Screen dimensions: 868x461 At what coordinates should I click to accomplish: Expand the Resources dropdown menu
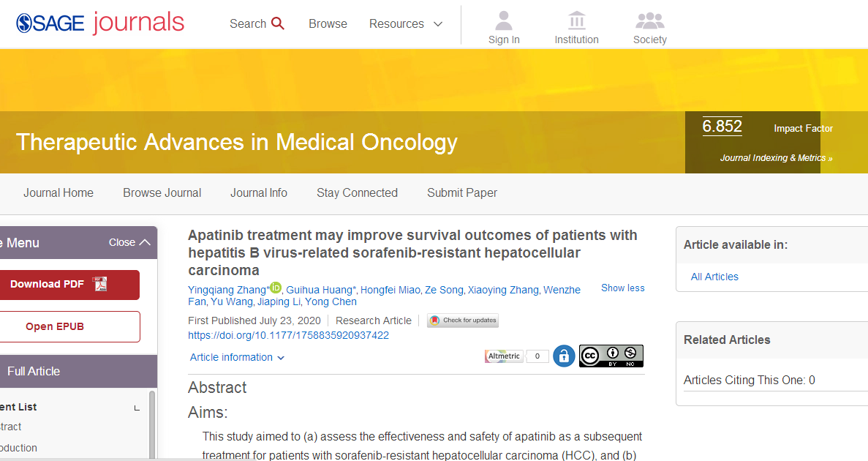406,23
